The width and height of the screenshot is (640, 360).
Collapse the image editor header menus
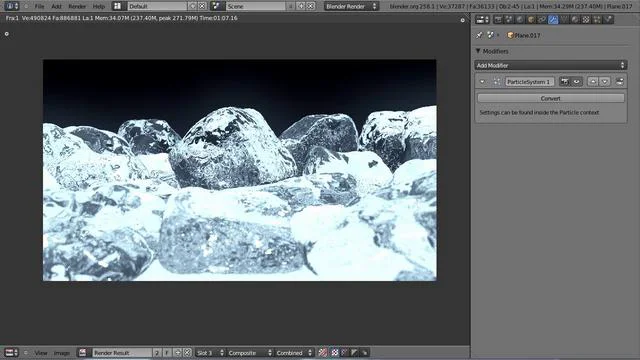tap(26, 353)
